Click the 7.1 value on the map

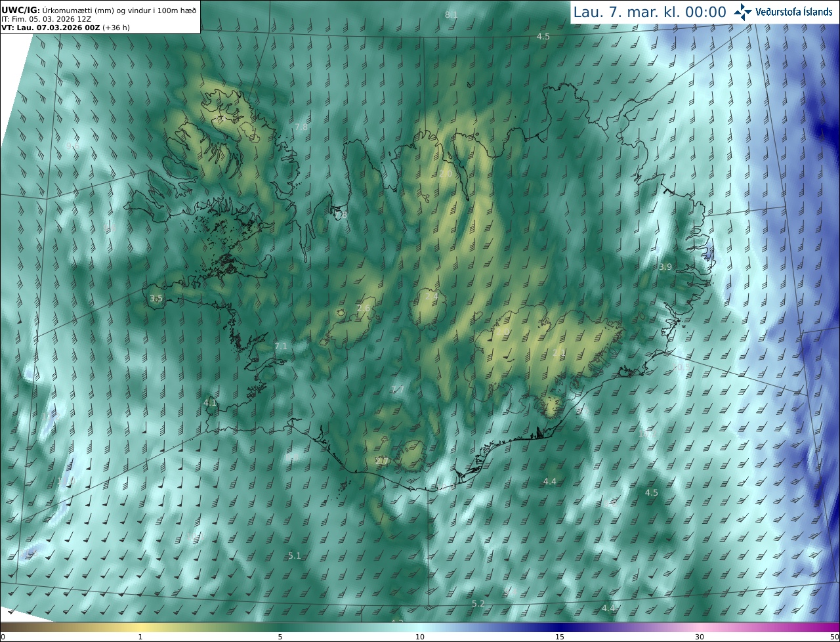[x=281, y=346]
